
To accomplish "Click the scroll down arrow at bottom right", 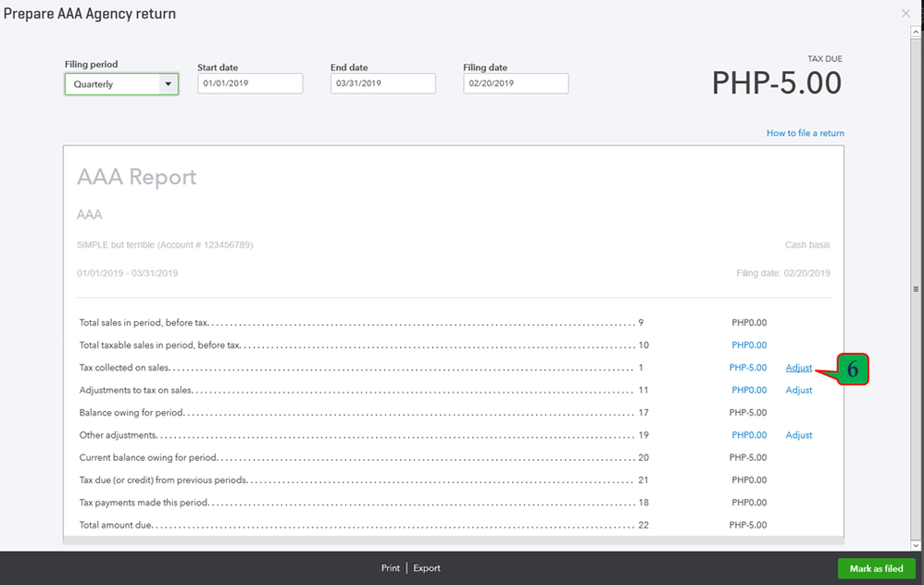I will pos(916,546).
